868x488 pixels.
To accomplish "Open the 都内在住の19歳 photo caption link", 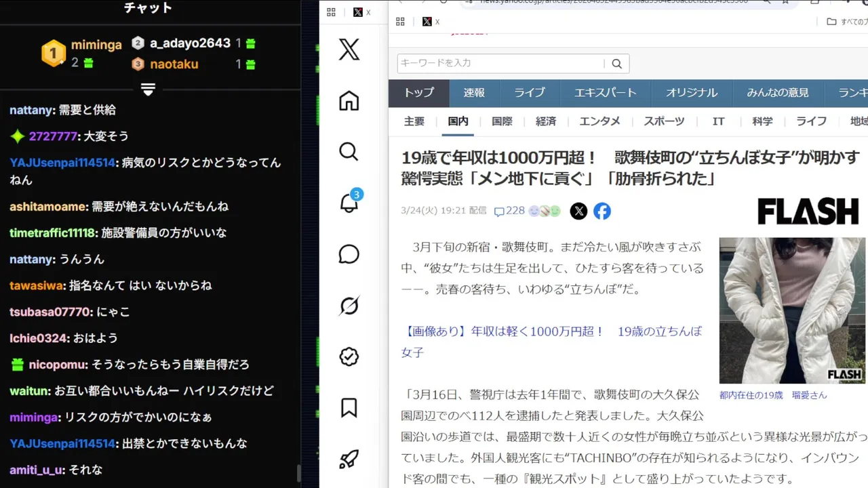I will click(x=773, y=394).
